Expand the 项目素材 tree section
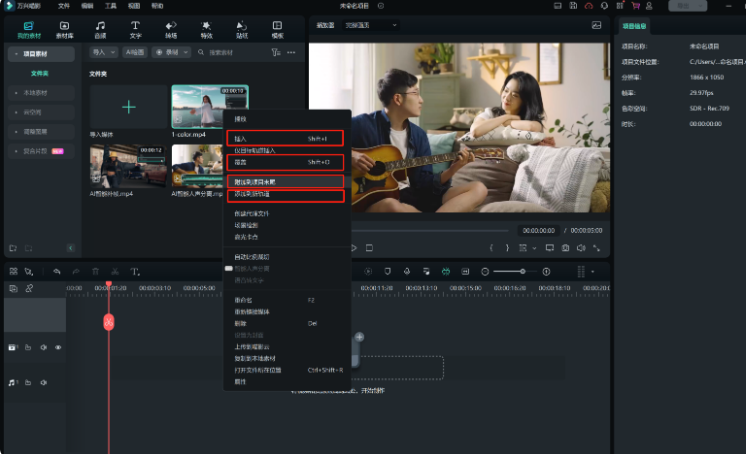Screen dimensions: 746x454 [x=14, y=53]
